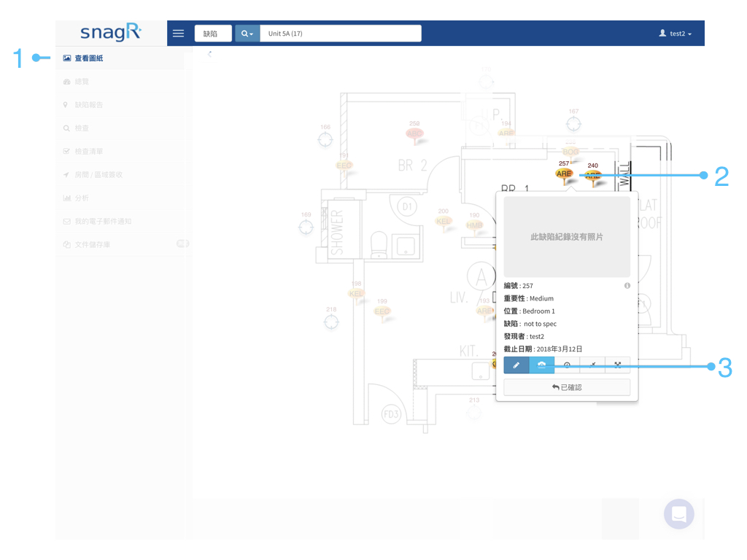
Task: Select defect pin 194 ARE on the plan
Action: [506, 133]
